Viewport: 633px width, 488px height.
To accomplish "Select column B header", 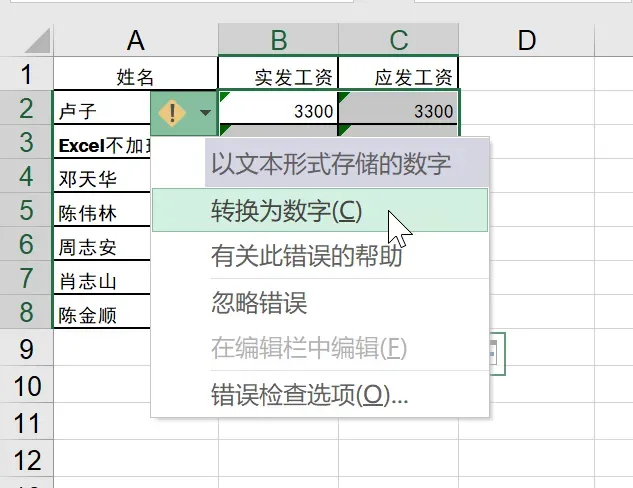I will 278,40.
